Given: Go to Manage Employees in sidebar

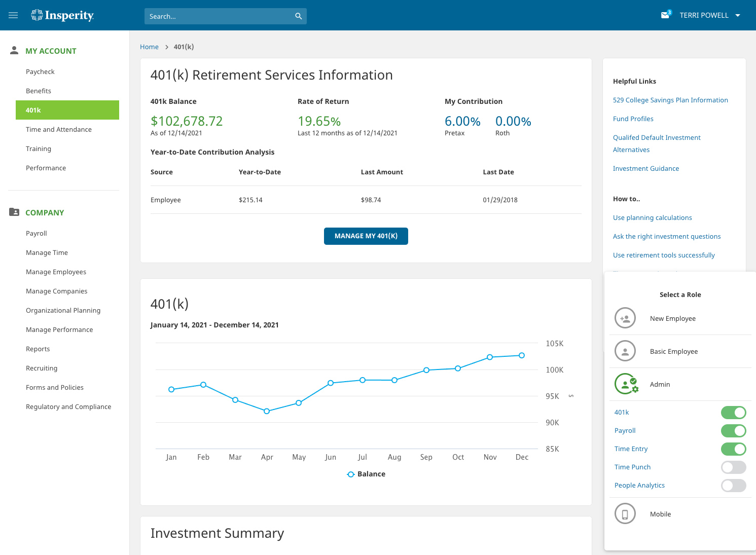Looking at the screenshot, I should tap(56, 272).
